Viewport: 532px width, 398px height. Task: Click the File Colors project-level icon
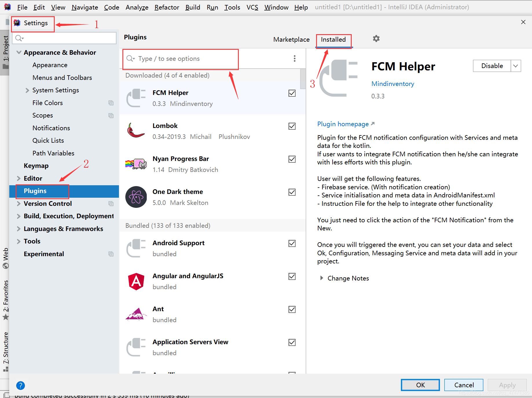pyautogui.click(x=111, y=103)
